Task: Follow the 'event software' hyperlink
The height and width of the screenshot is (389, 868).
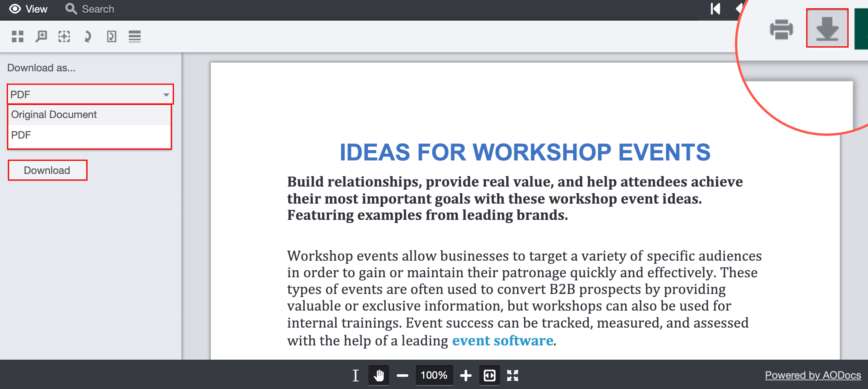Action: click(x=503, y=341)
